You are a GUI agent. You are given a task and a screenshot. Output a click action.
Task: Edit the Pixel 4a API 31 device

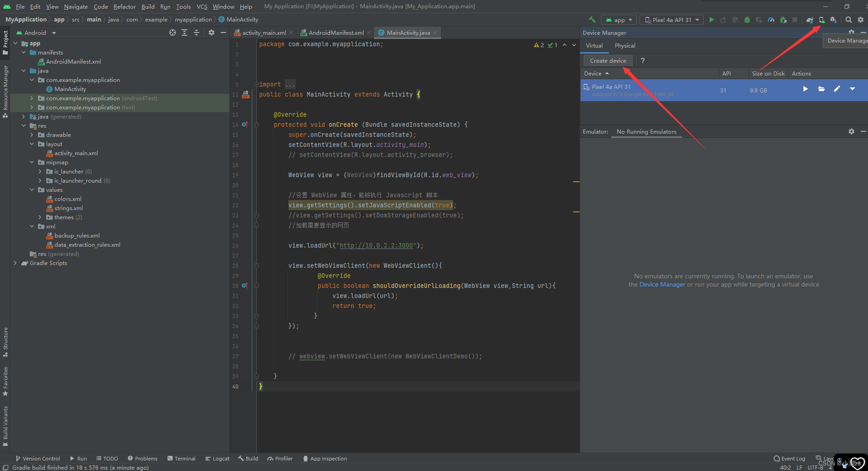pos(837,89)
